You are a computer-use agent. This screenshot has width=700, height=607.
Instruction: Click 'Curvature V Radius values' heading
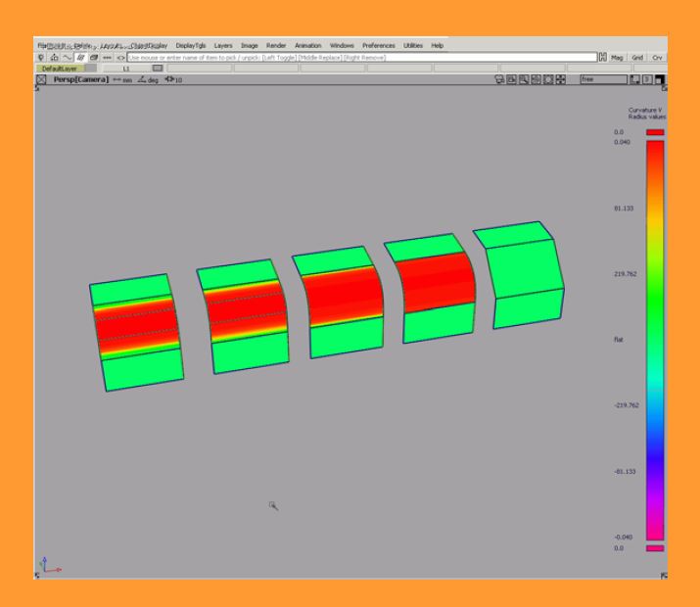(x=647, y=114)
